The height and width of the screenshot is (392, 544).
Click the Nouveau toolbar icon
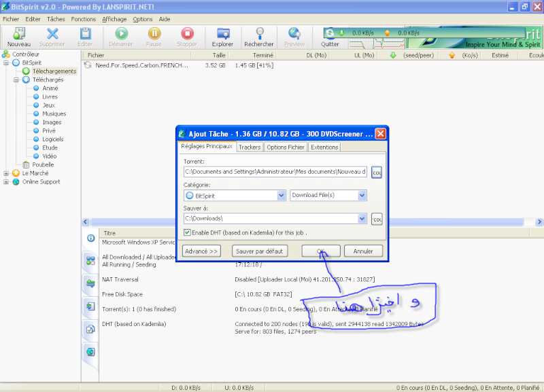[x=19, y=34]
